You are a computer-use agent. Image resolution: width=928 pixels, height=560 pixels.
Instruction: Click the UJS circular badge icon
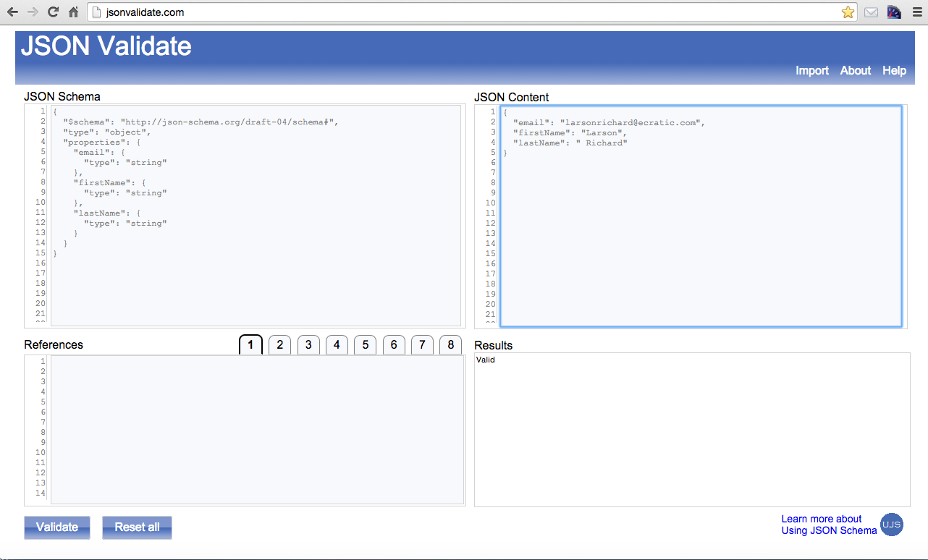click(892, 525)
